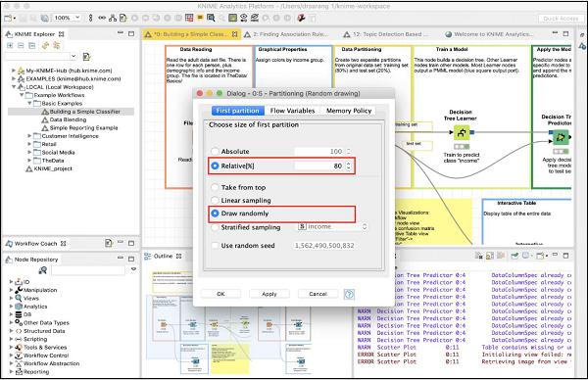The width and height of the screenshot is (588, 380).
Task: Click Workflow Coach panel tab
Action: tap(36, 244)
